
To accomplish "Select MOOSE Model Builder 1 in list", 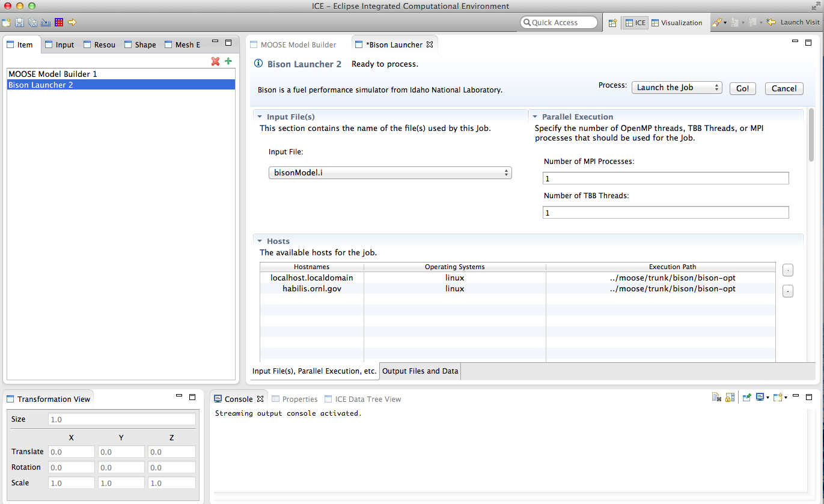I will (120, 74).
